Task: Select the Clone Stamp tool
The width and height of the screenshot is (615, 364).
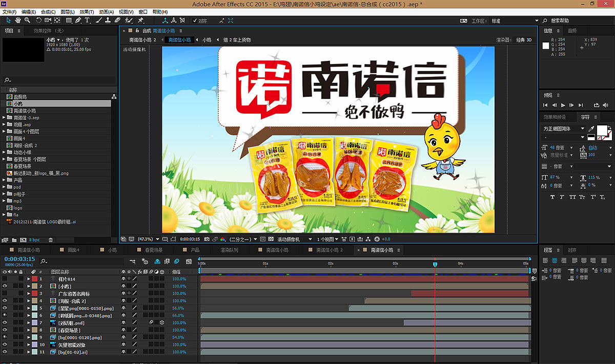Action: [x=108, y=20]
